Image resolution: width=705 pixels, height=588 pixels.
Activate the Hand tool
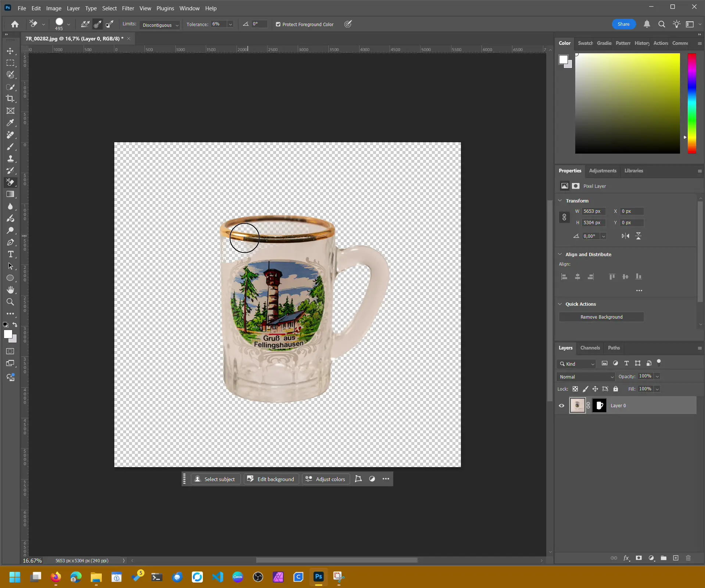[x=10, y=290]
